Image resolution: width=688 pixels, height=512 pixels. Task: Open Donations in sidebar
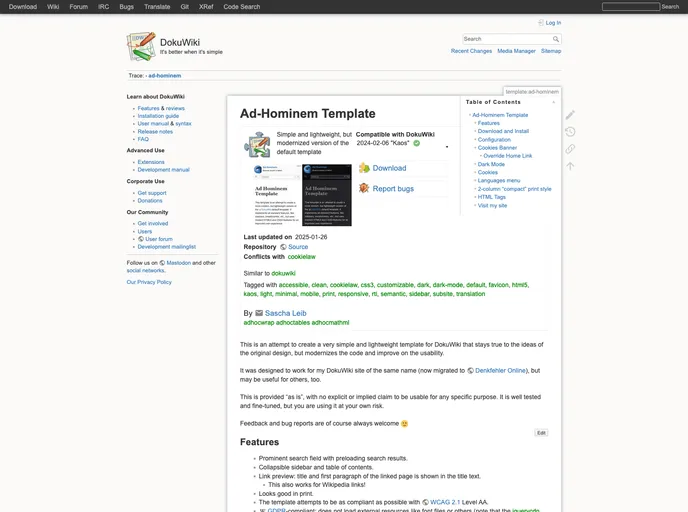(150, 201)
